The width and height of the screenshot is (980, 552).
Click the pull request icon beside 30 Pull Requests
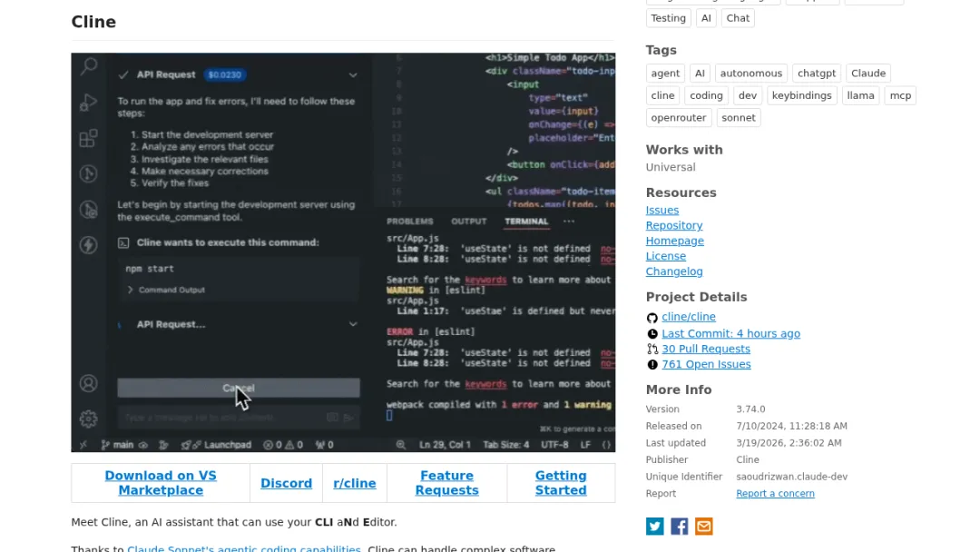coord(652,350)
